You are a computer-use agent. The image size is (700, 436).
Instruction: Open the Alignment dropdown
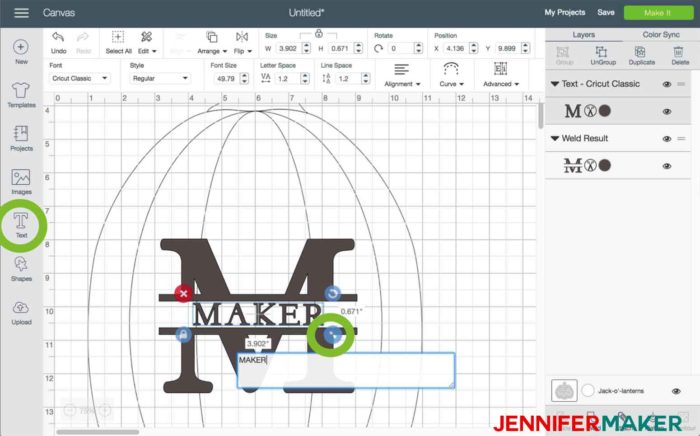tap(402, 75)
